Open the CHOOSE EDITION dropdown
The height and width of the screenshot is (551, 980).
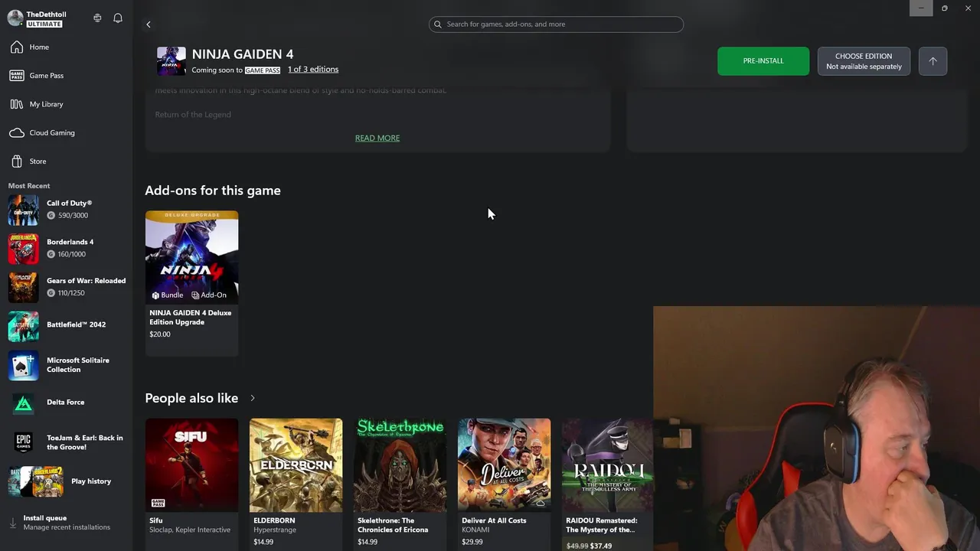coord(864,61)
